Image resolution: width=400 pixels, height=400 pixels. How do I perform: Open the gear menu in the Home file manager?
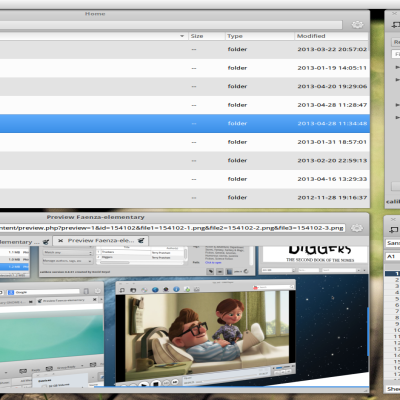coord(357,25)
